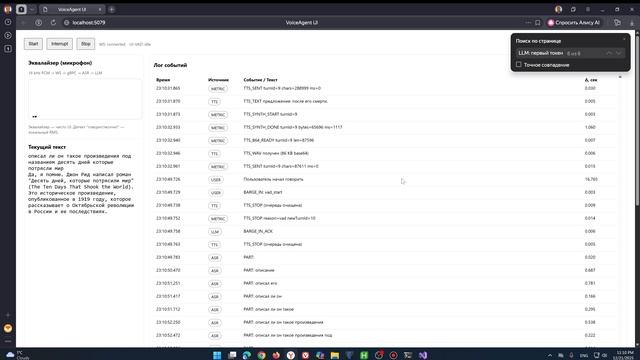Click the log row 'Пользователь начал говорить'
Viewport: 640px width, 360px height.
click(x=385, y=179)
